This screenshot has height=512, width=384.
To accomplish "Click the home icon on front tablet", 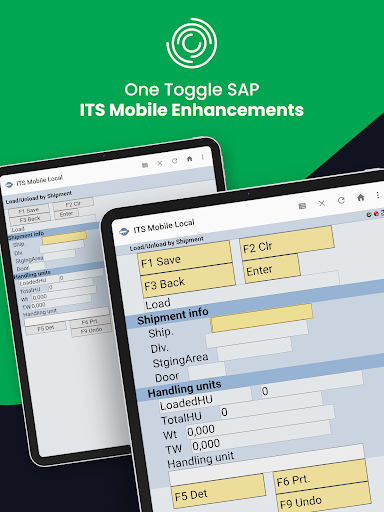I will pyautogui.click(x=361, y=198).
